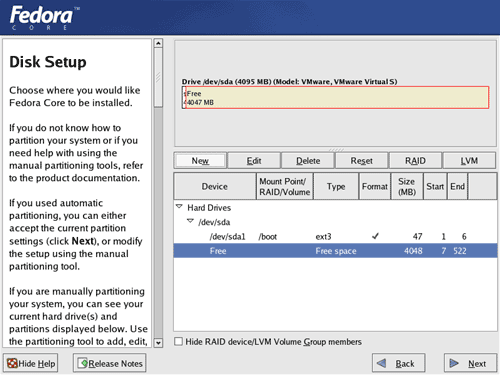Click the ext3 type cell
The width and height of the screenshot is (500, 375).
click(323, 237)
